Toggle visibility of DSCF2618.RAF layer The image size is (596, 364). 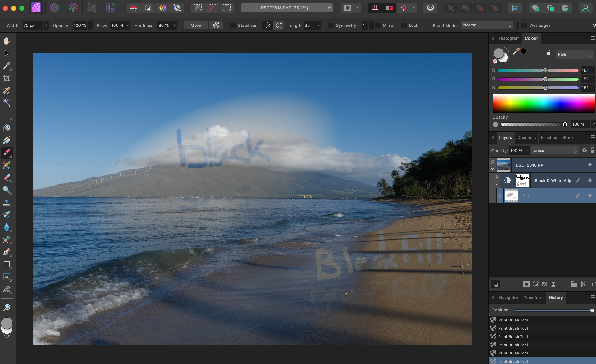point(590,165)
